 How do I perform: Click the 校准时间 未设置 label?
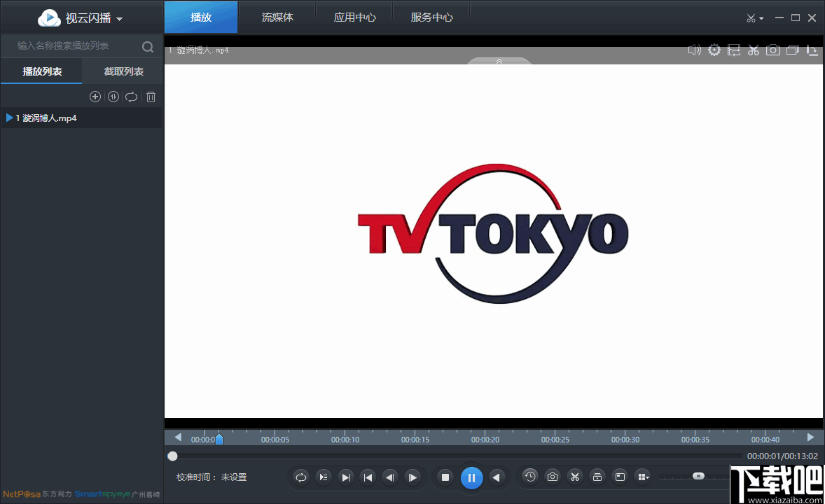(x=212, y=477)
